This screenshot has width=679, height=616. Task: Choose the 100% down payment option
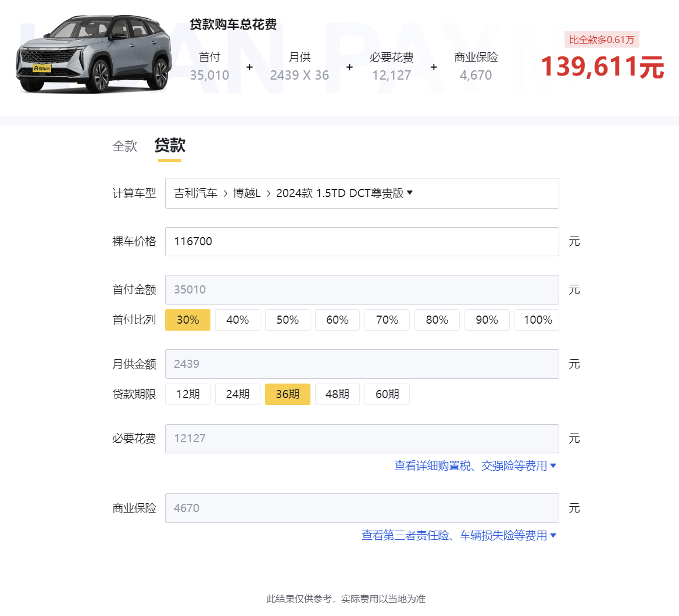[x=537, y=320]
